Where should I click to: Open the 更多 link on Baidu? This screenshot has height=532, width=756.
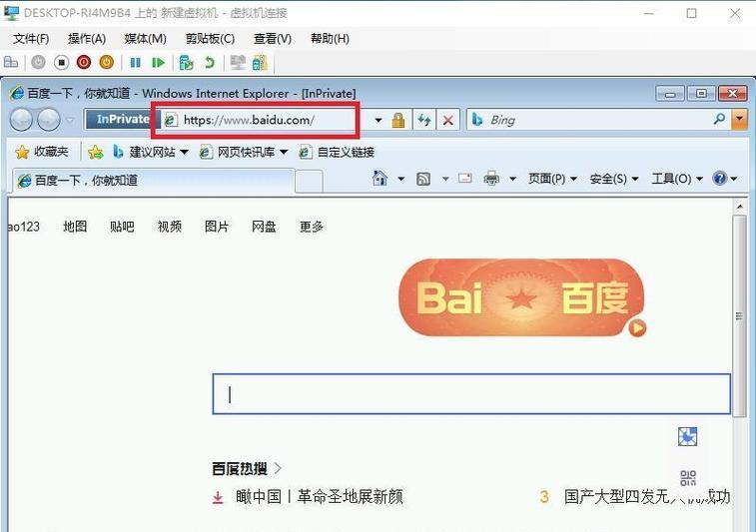[x=312, y=226]
